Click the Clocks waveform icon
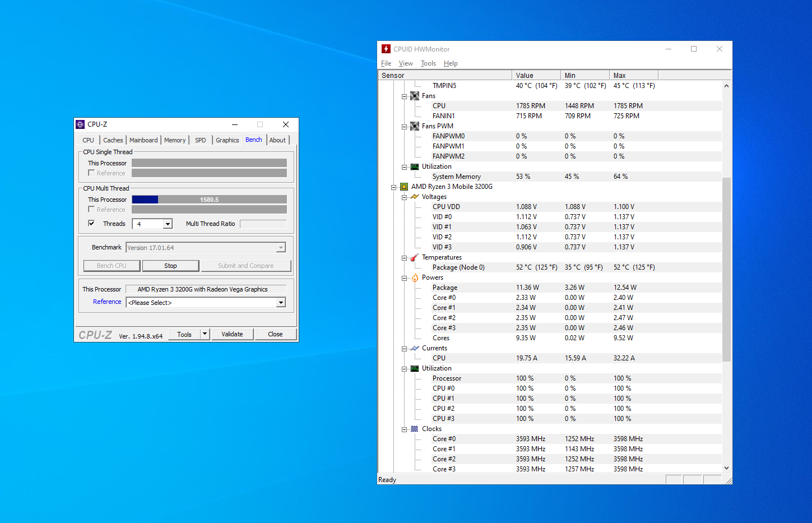812x523 pixels. [415, 429]
